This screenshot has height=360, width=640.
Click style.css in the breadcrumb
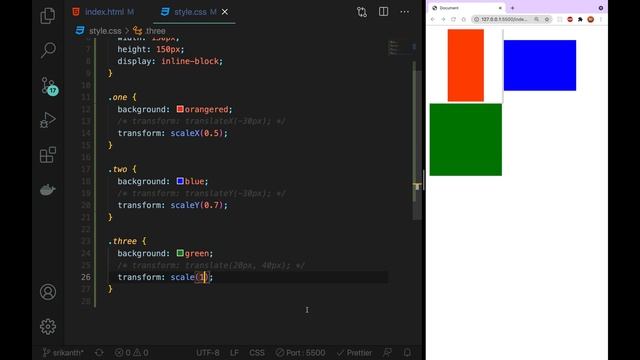tap(105, 31)
